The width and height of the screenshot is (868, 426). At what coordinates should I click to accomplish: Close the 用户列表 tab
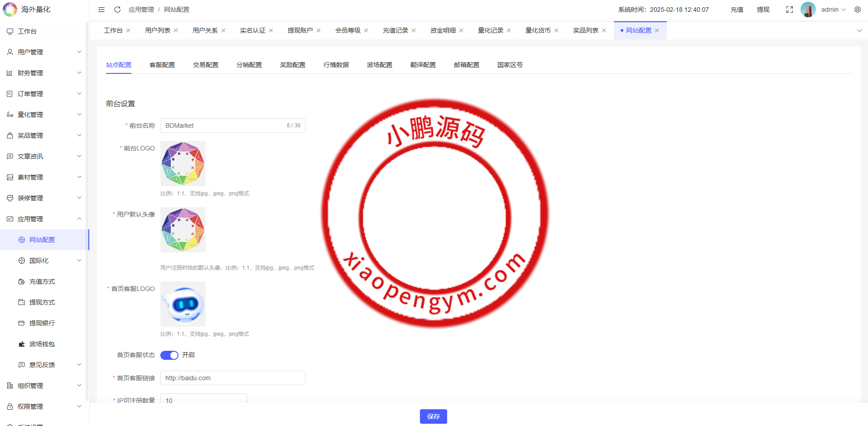[176, 30]
